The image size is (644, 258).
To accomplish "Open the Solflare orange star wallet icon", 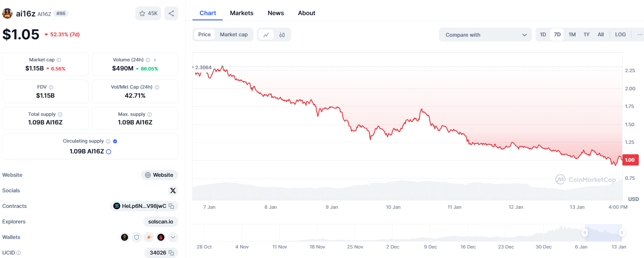I will pos(149,237).
